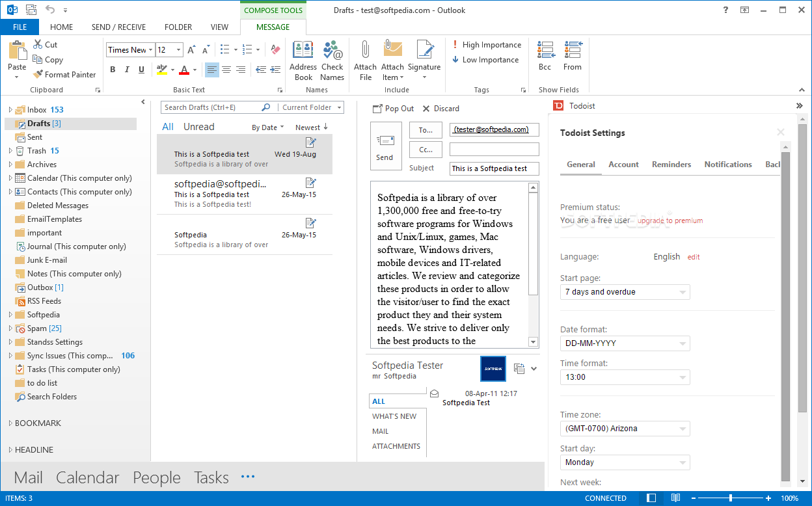
Task: Select the RSS Feeds folder
Action: 44,301
